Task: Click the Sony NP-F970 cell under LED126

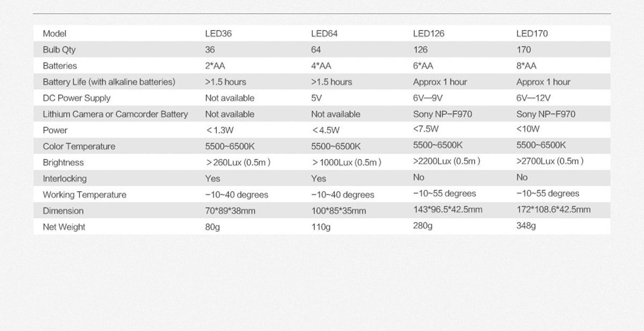Action: point(442,114)
